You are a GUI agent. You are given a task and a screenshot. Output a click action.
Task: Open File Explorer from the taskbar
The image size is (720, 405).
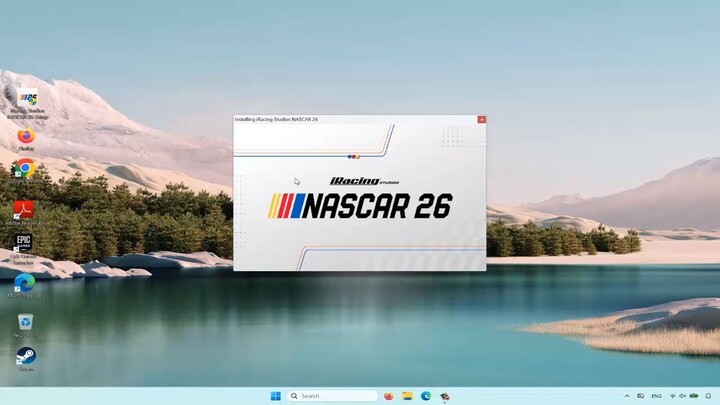[x=407, y=396]
